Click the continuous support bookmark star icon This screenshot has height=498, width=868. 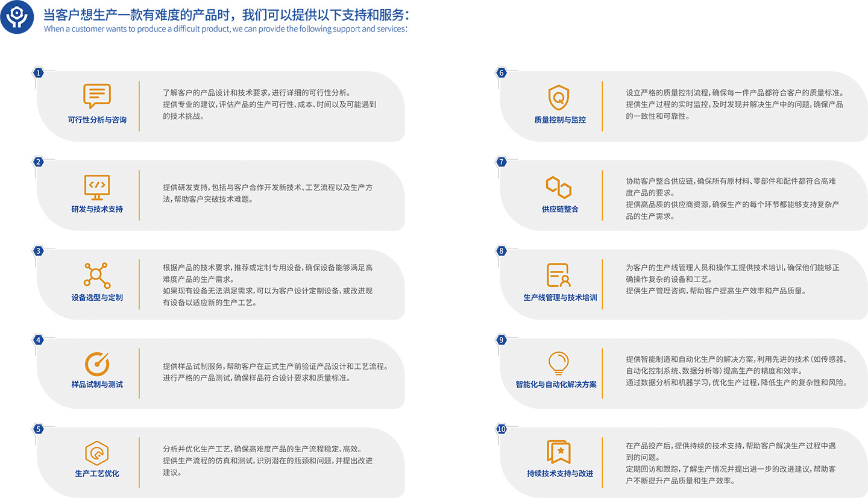[x=559, y=452]
